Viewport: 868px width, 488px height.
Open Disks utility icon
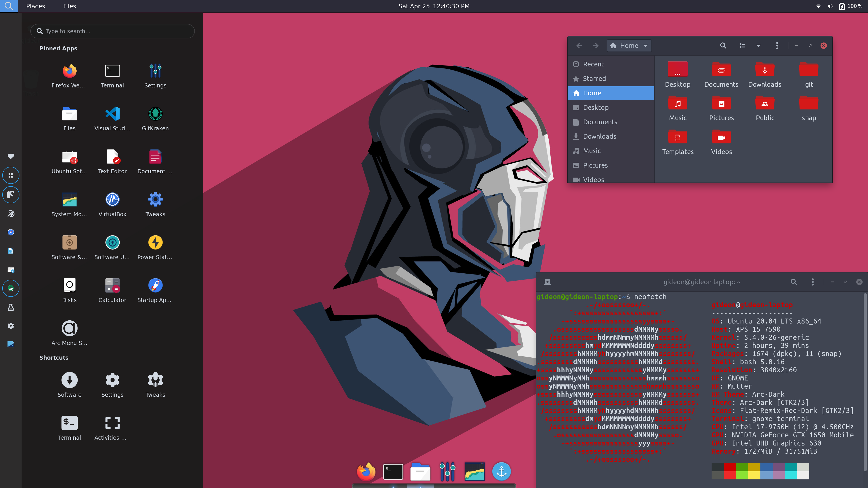click(69, 286)
